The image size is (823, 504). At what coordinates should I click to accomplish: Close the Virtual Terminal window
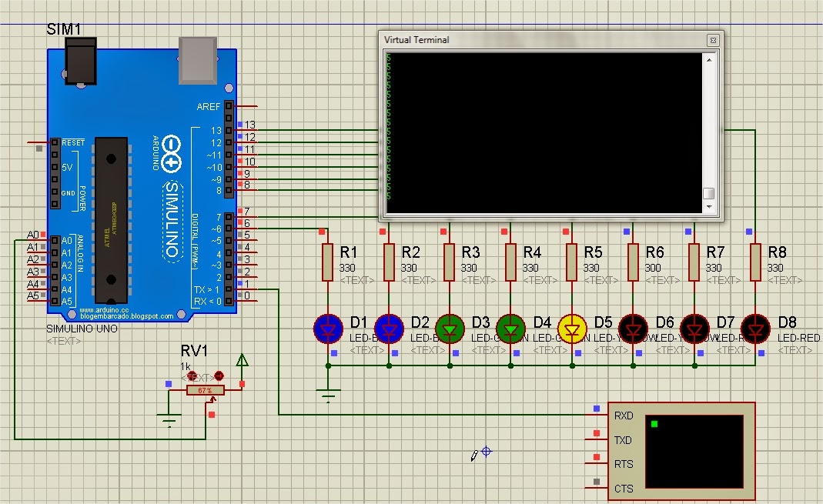(x=713, y=40)
